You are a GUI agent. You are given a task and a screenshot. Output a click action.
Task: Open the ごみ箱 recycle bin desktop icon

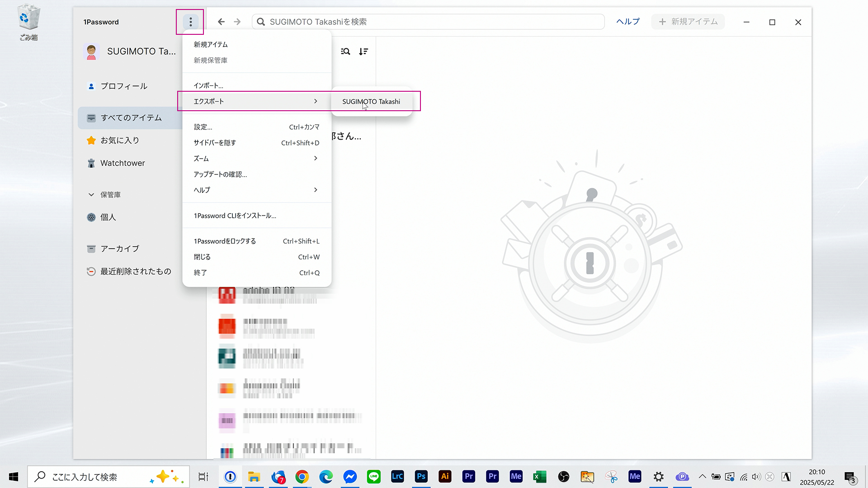coord(28,23)
